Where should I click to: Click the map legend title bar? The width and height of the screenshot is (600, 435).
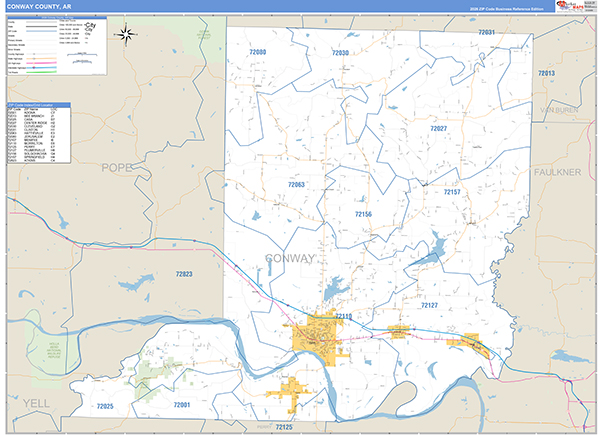coord(57,18)
